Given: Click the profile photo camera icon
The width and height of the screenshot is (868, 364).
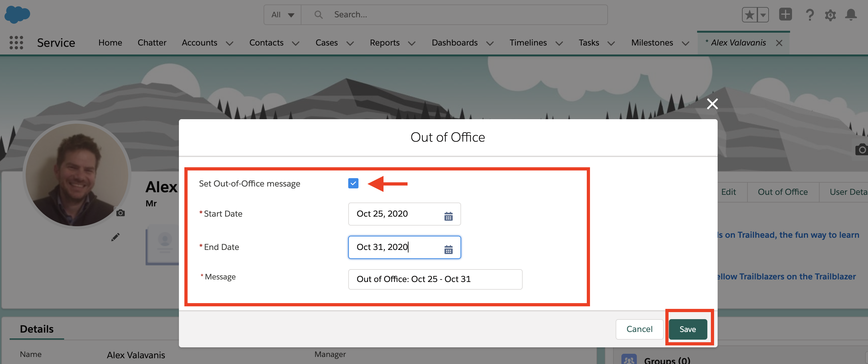Looking at the screenshot, I should pos(120,213).
